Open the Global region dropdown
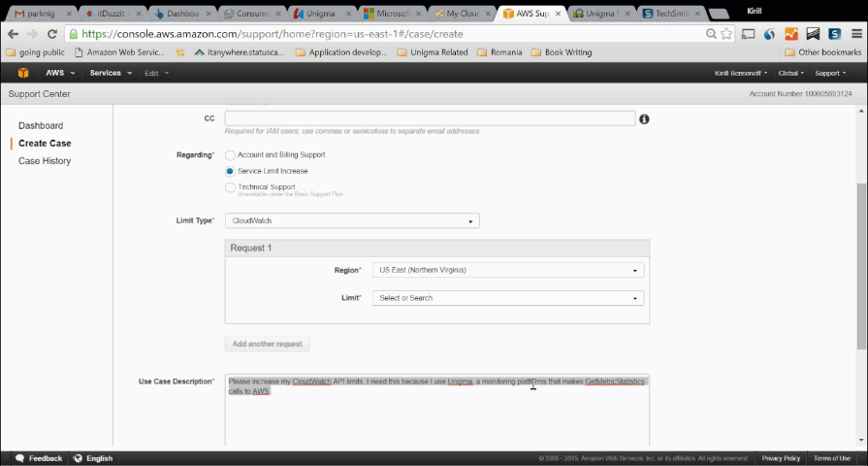The height and width of the screenshot is (466, 868). (791, 73)
